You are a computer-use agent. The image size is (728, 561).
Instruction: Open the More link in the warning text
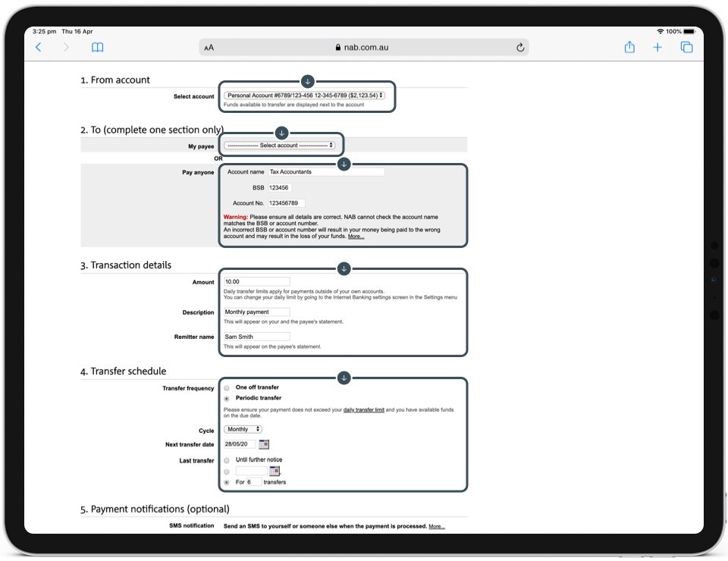click(x=356, y=237)
